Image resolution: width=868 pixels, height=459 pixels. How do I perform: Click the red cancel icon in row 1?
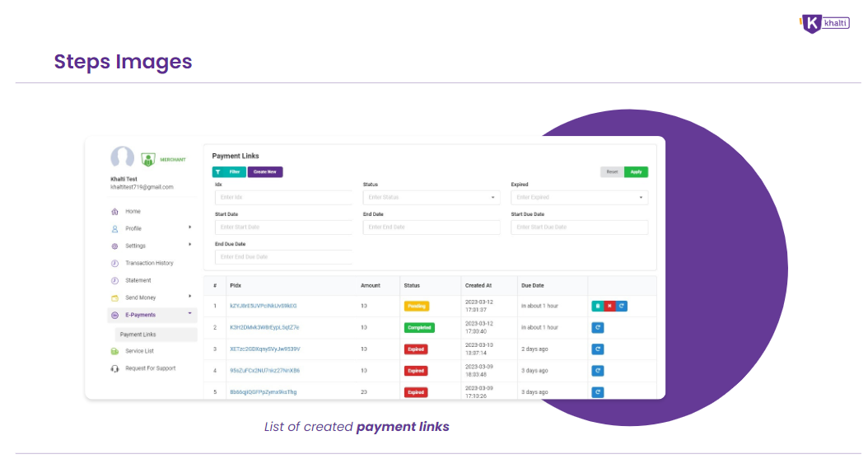(609, 306)
